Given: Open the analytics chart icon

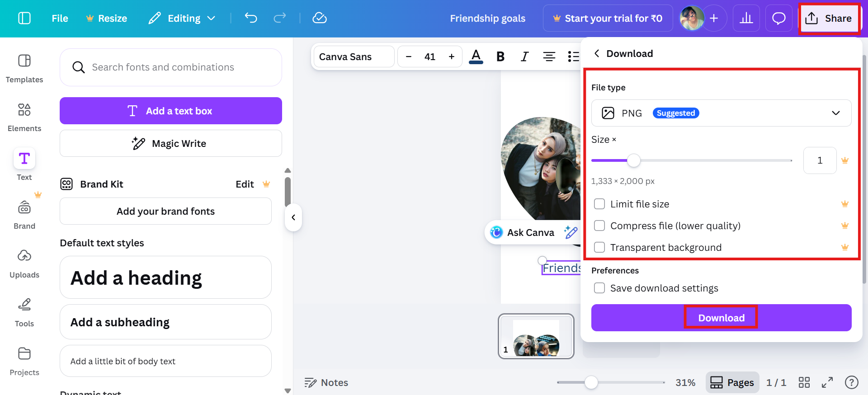Looking at the screenshot, I should (x=746, y=18).
